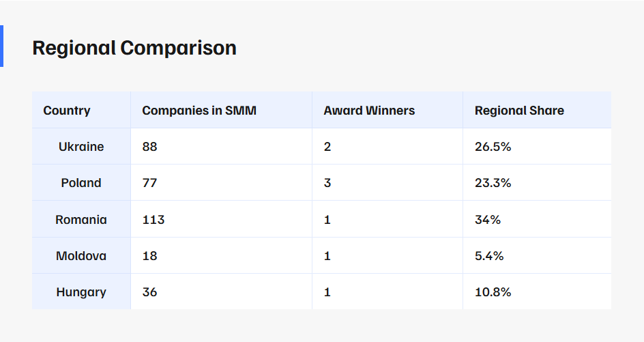Image resolution: width=644 pixels, height=342 pixels.
Task: Select Romania's companies value 113
Action: (x=153, y=220)
